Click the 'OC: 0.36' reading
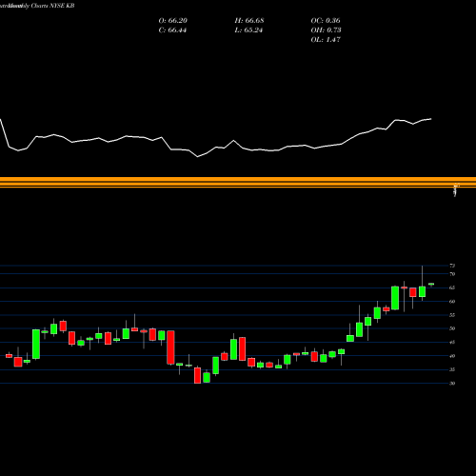This screenshot has width=476, height=476. pyautogui.click(x=326, y=21)
